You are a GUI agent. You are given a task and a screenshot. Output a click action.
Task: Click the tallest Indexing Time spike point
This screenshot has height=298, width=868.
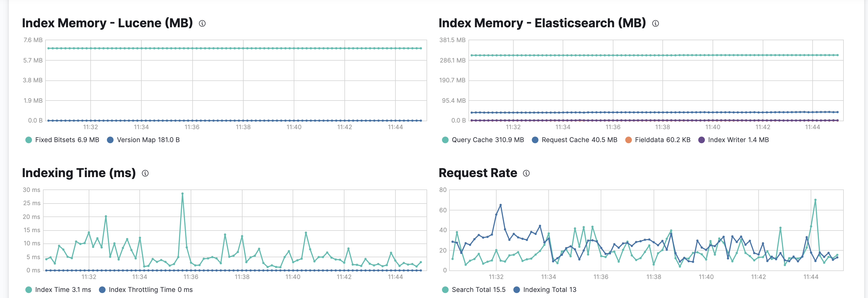(183, 194)
